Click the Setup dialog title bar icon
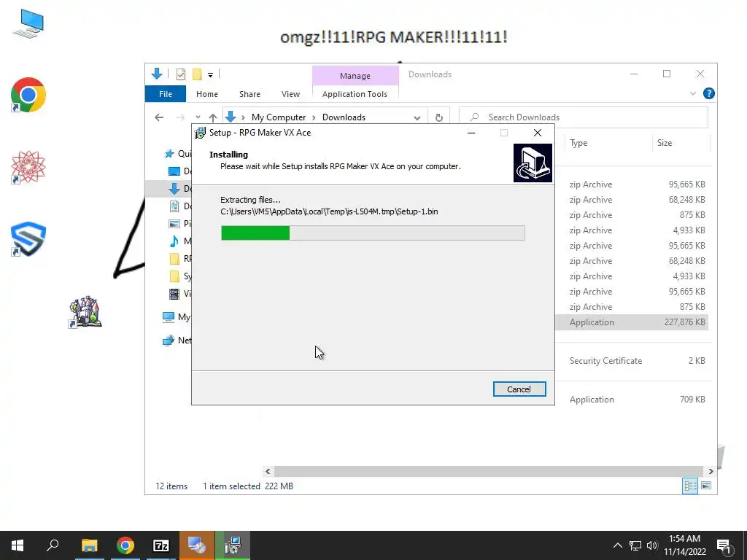This screenshot has width=747, height=560. (200, 133)
